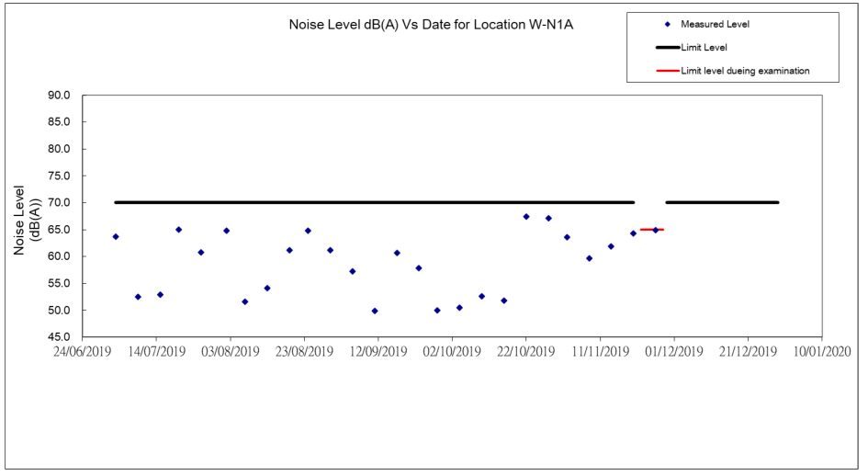868x476 pixels.
Task: Select "Limit level dueing examination" legend text
Action: pyautogui.click(x=745, y=71)
